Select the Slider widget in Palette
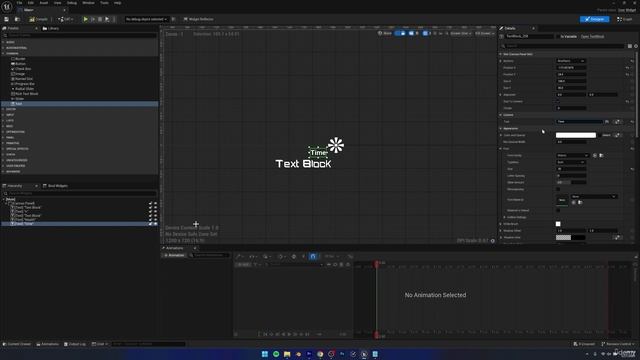 coord(19,99)
